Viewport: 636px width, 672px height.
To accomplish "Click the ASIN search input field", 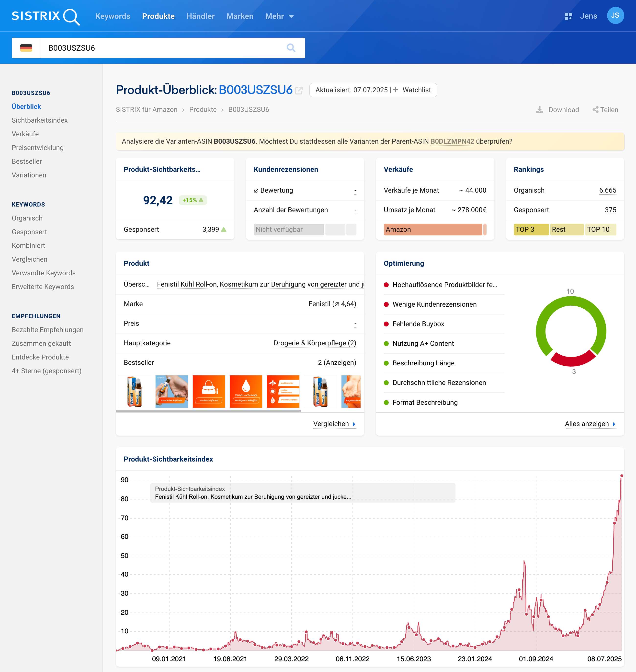I will pyautogui.click(x=163, y=48).
